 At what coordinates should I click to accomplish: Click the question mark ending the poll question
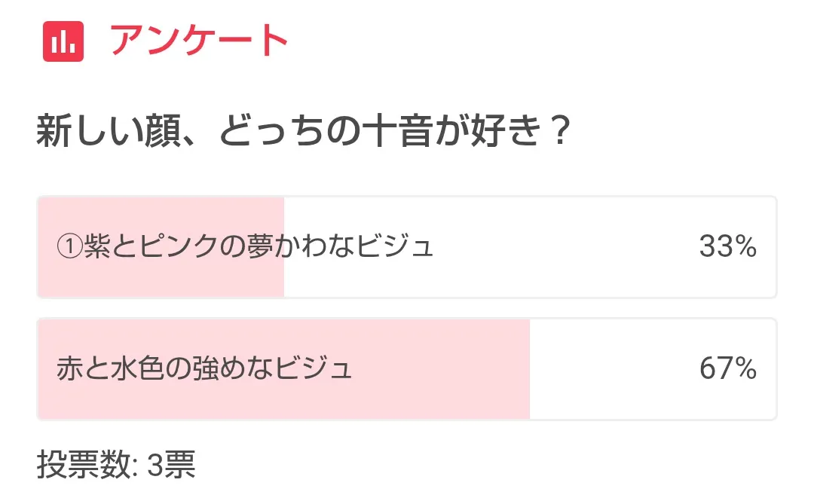[x=556, y=133]
